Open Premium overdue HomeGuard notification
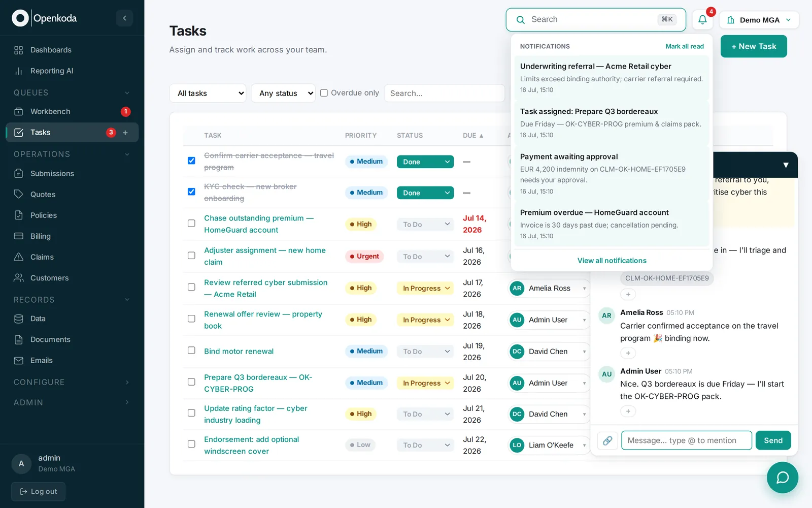Screen dimensions: 812x508 (612, 224)
